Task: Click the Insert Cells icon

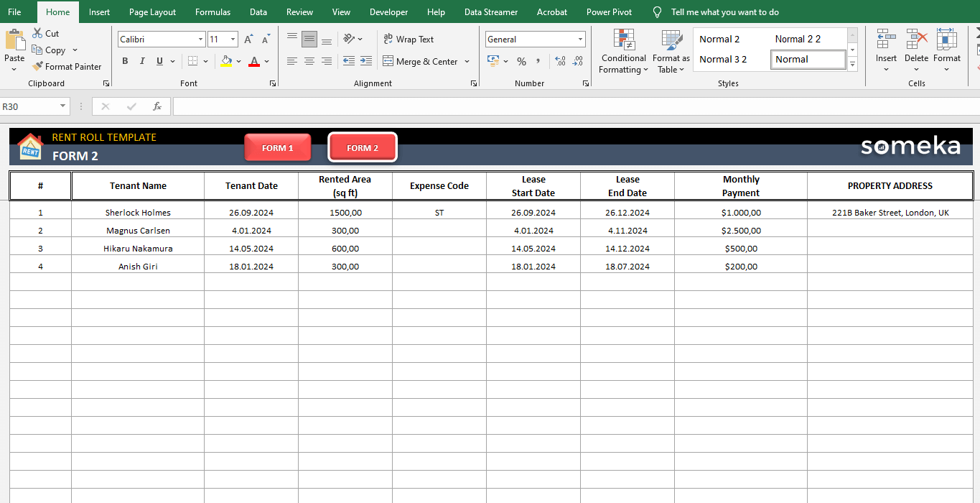Action: point(885,40)
